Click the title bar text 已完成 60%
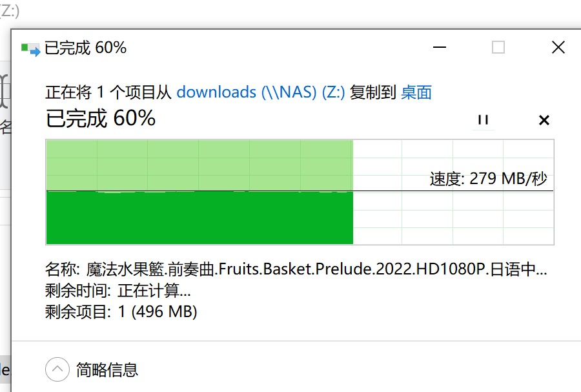The image size is (581, 392). [x=86, y=48]
